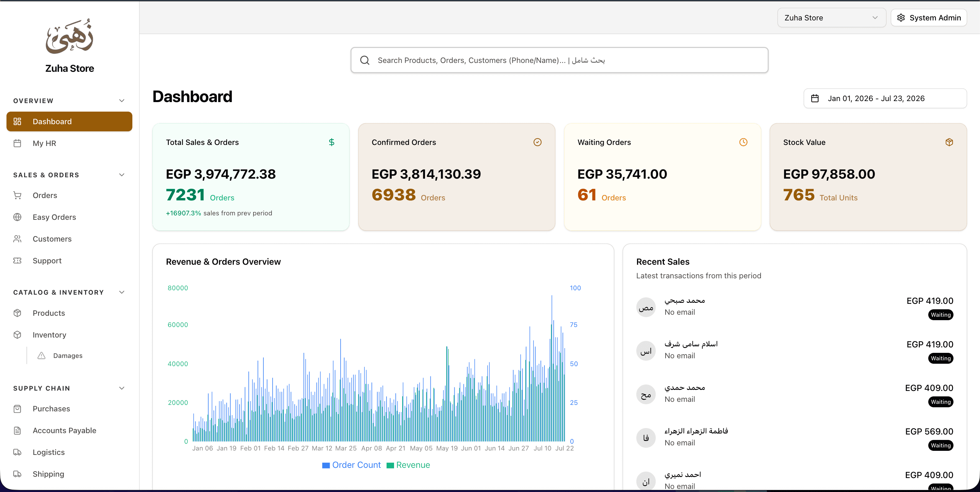
Task: Click the Damages warning triangle icon
Action: [42, 356]
